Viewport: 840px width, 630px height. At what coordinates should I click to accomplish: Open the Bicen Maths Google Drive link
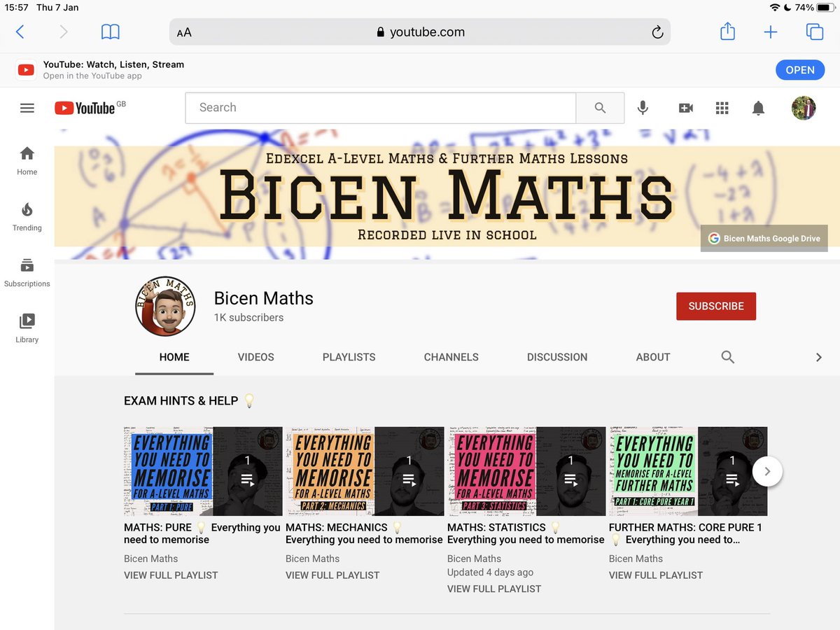click(x=764, y=238)
